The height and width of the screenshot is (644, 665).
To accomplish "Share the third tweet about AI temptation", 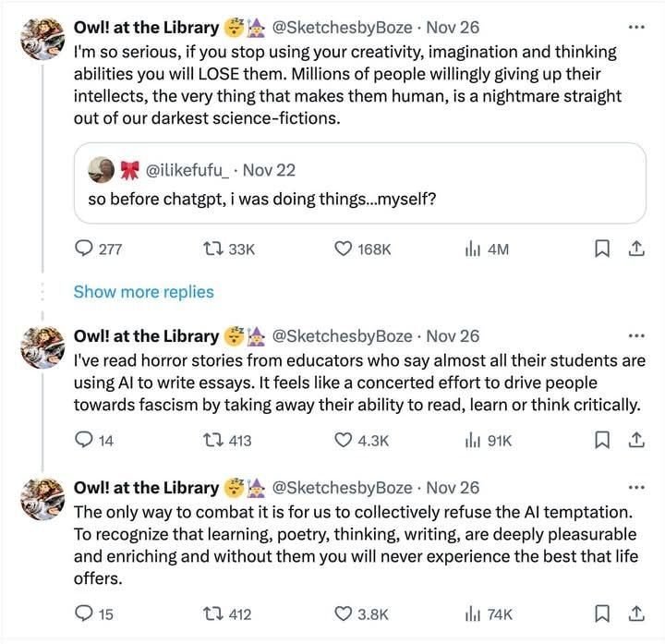I will pos(635,614).
